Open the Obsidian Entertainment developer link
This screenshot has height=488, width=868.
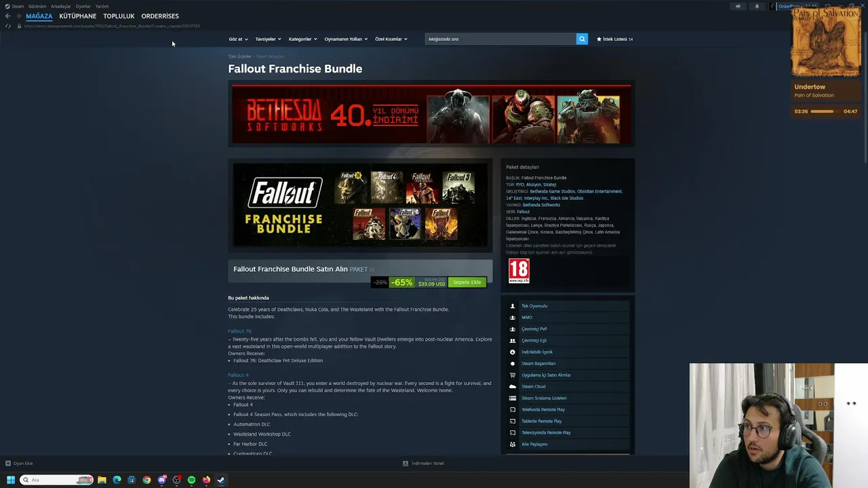click(599, 191)
